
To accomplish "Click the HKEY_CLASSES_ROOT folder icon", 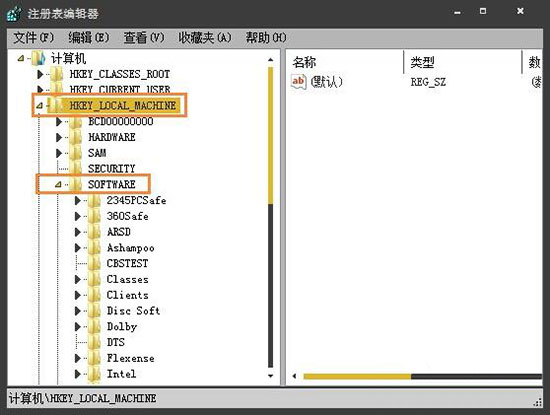I will [56, 74].
